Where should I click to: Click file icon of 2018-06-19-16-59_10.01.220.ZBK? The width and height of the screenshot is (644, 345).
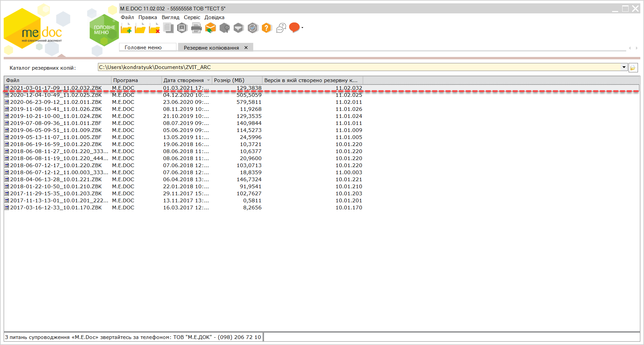[7, 144]
